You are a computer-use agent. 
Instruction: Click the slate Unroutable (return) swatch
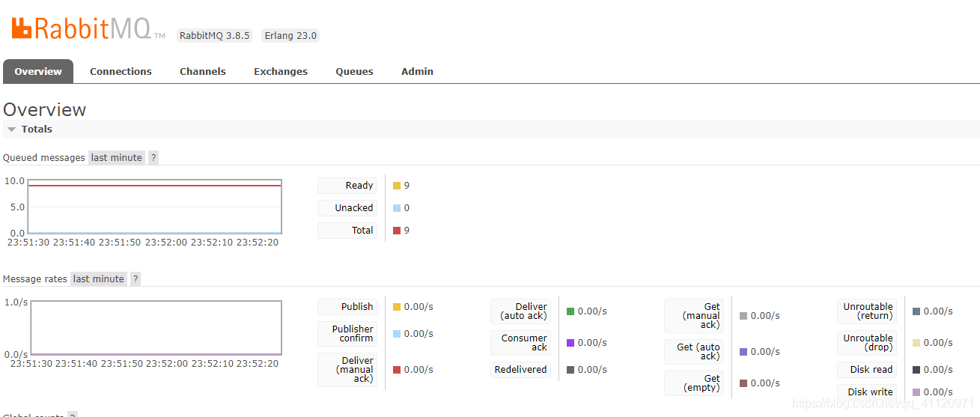pyautogui.click(x=916, y=311)
